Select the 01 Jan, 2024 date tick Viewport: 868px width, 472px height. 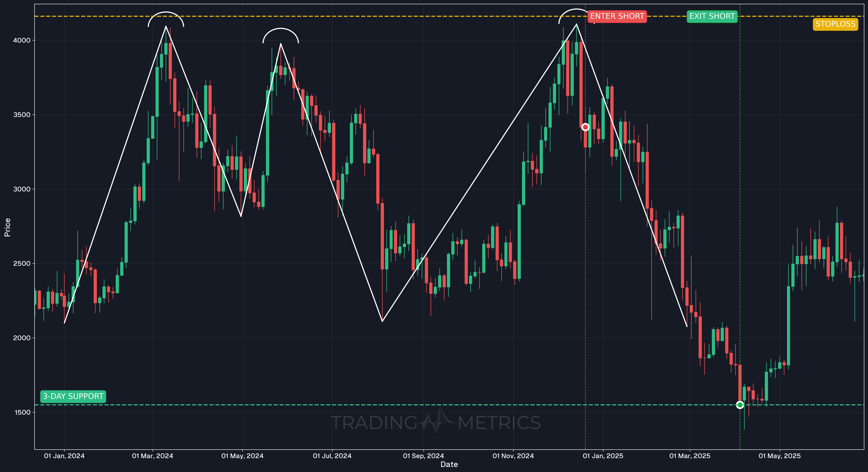tap(64, 456)
